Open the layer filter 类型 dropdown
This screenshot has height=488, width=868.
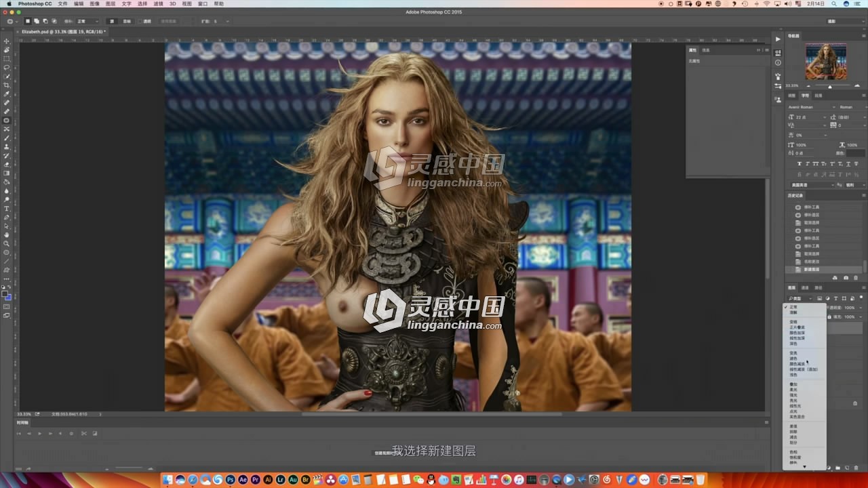[800, 298]
